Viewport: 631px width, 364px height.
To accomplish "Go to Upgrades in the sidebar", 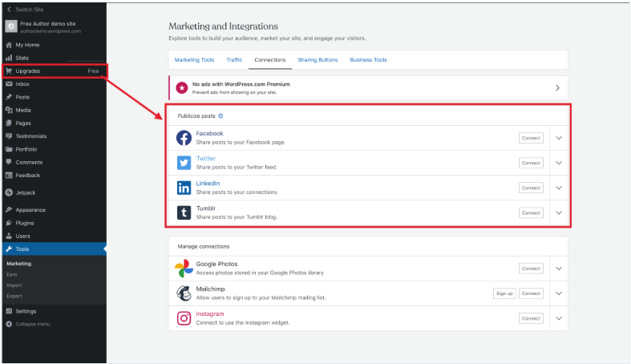I will (27, 71).
